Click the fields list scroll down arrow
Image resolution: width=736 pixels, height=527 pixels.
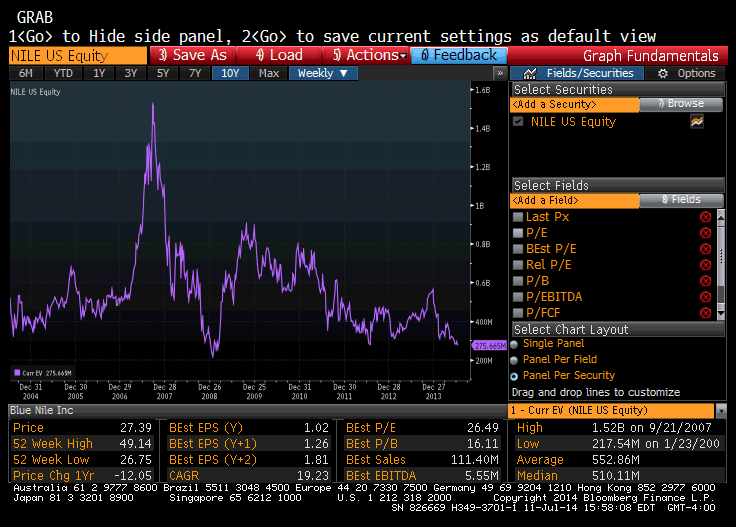(x=721, y=313)
